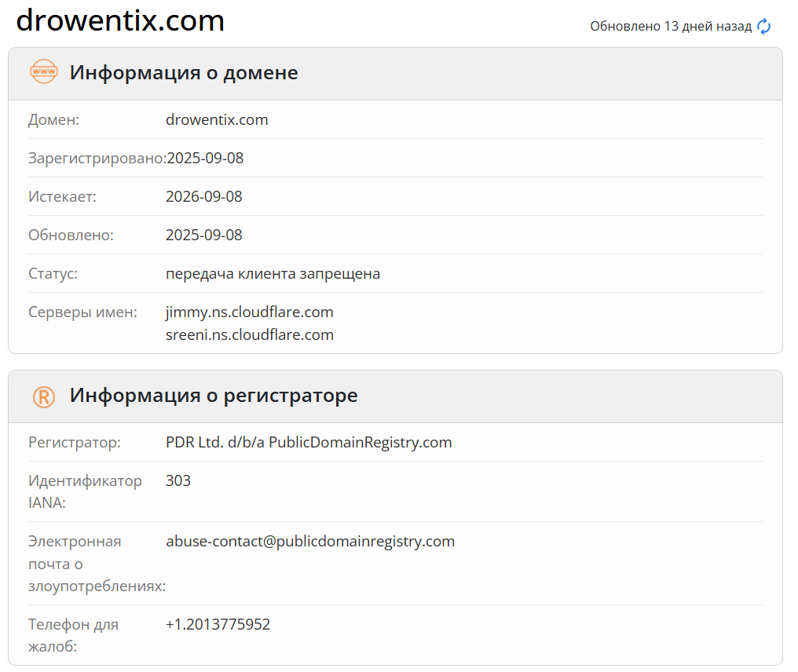Click the complaints phone number +1.2013775952

[x=218, y=625]
